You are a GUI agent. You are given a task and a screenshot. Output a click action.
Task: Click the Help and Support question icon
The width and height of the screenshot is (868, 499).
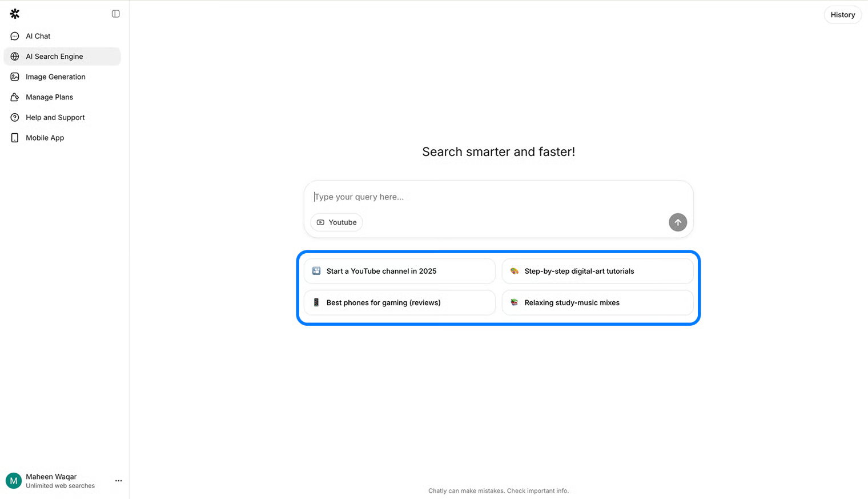(15, 117)
